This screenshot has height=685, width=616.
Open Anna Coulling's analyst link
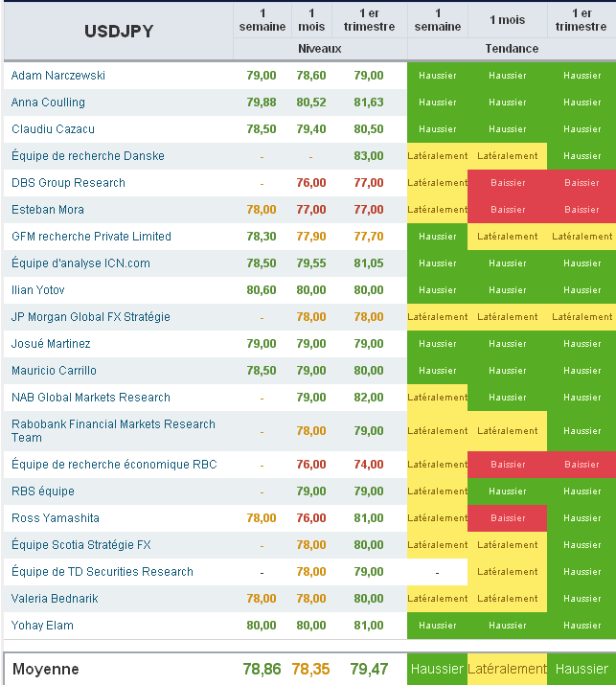[48, 103]
